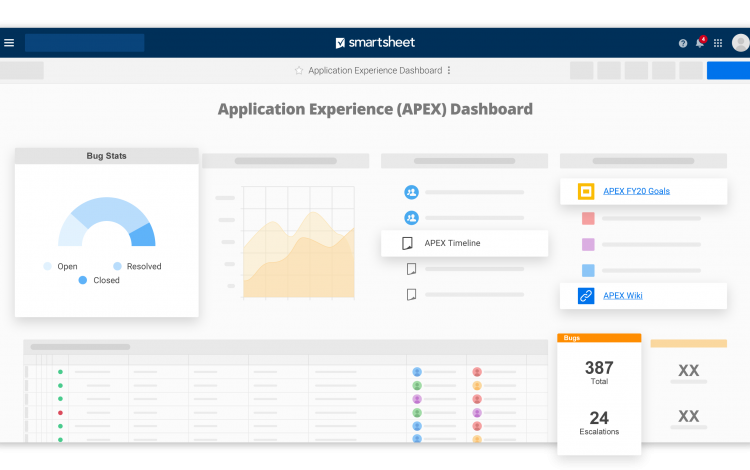Click the 387 Total bugs metric
This screenshot has height=470, width=750.
point(599,372)
